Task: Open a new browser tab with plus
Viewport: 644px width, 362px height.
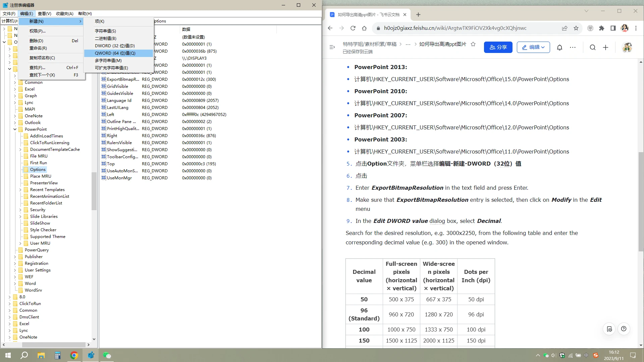Action: pyautogui.click(x=418, y=14)
